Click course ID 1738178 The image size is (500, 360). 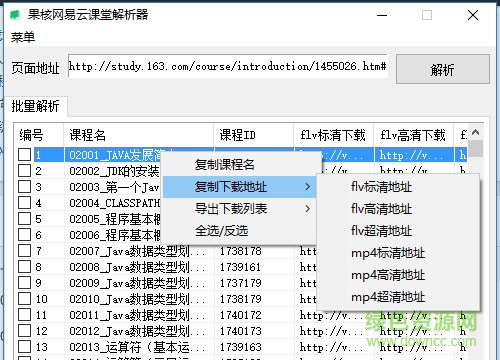coord(241,251)
